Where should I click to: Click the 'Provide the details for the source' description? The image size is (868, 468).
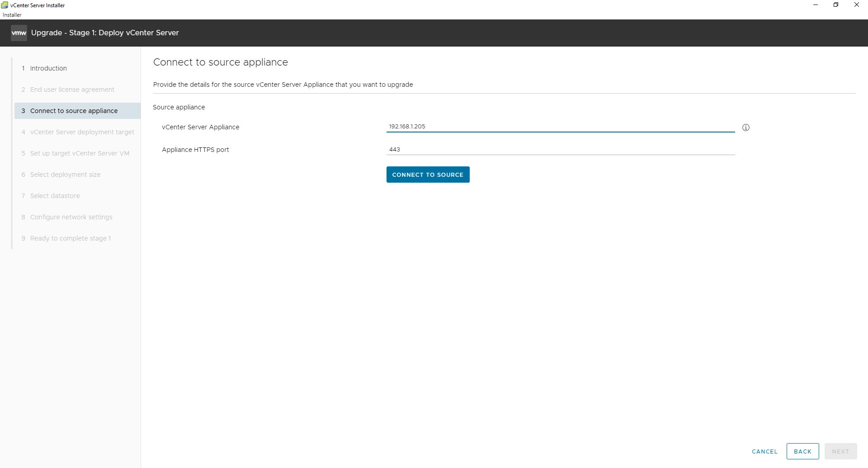point(283,85)
